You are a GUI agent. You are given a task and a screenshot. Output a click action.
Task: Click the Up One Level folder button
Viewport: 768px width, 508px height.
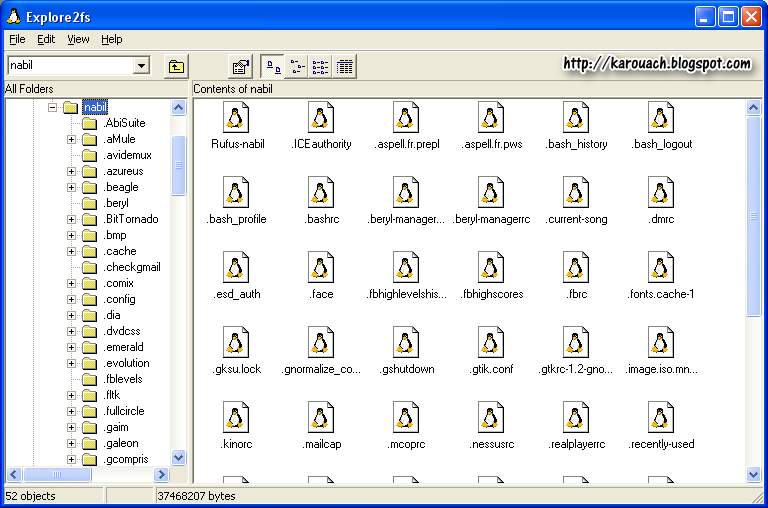coord(176,66)
